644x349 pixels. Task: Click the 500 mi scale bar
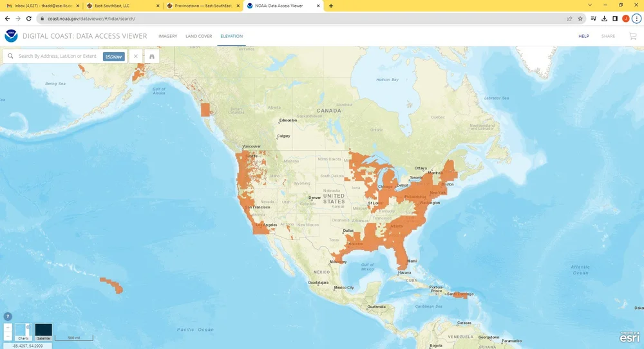coord(74,337)
